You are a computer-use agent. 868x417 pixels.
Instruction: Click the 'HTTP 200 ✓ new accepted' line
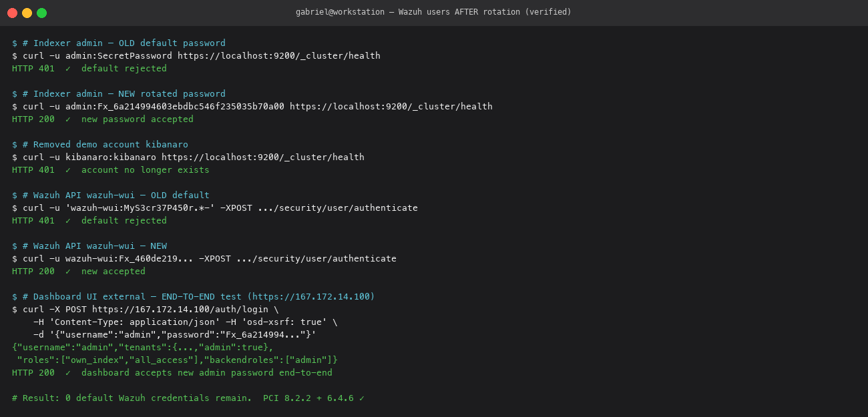[79, 272]
